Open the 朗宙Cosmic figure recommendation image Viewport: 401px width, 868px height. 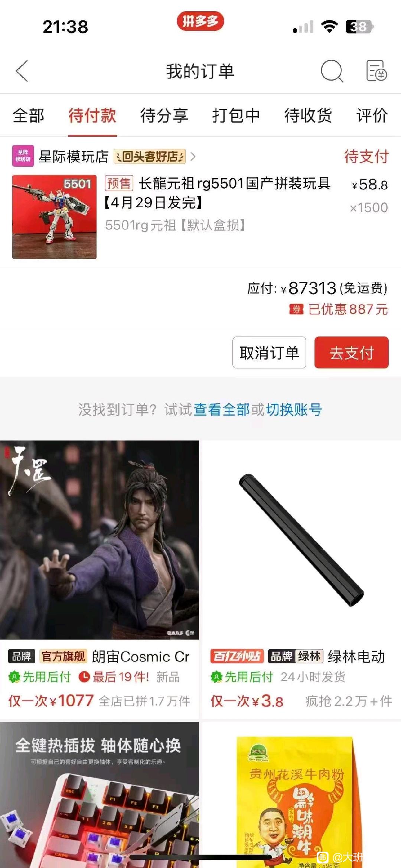100,540
